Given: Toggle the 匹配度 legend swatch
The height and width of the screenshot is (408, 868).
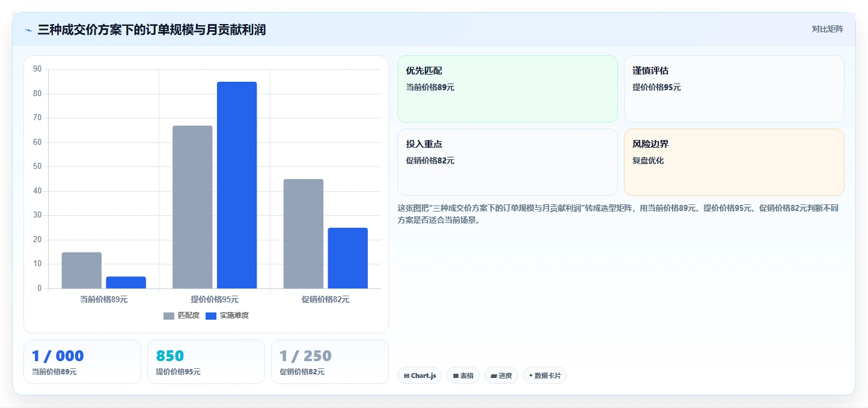Looking at the screenshot, I should click(x=169, y=315).
